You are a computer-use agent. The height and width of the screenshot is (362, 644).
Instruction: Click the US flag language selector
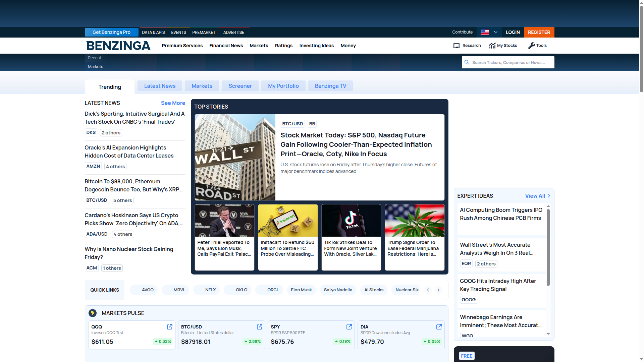point(484,32)
